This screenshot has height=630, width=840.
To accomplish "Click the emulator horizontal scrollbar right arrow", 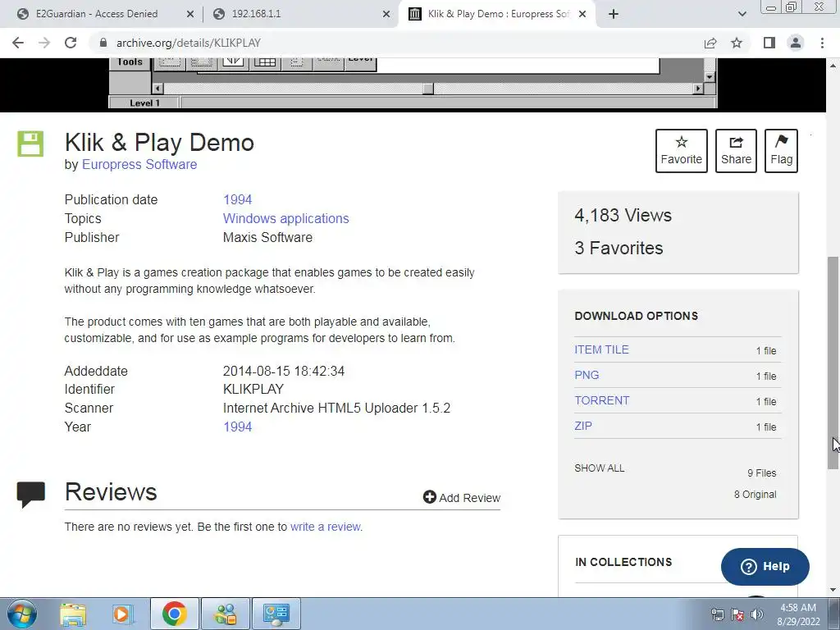I will pos(698,89).
